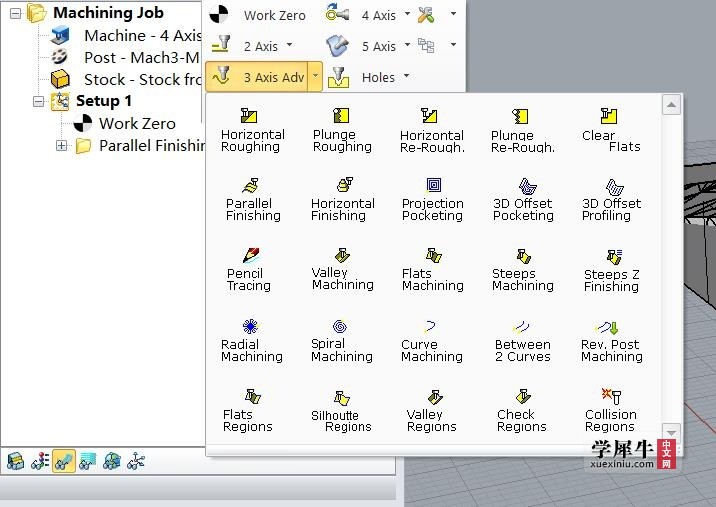This screenshot has width=716, height=507.
Task: Choose Spiral Machining toolpath
Action: (x=342, y=341)
